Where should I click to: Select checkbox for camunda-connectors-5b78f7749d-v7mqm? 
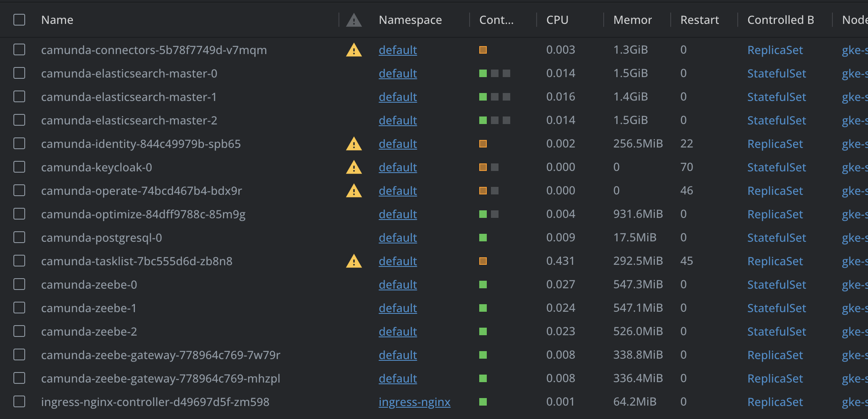pos(19,50)
